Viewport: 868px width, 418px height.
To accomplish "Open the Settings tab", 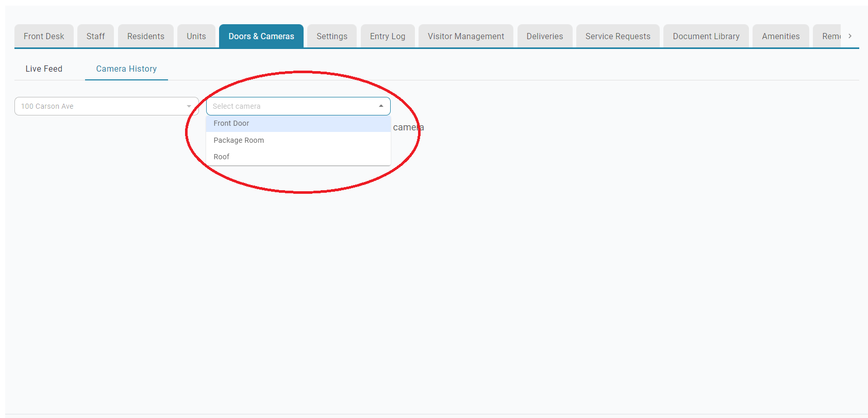I will tap(331, 36).
